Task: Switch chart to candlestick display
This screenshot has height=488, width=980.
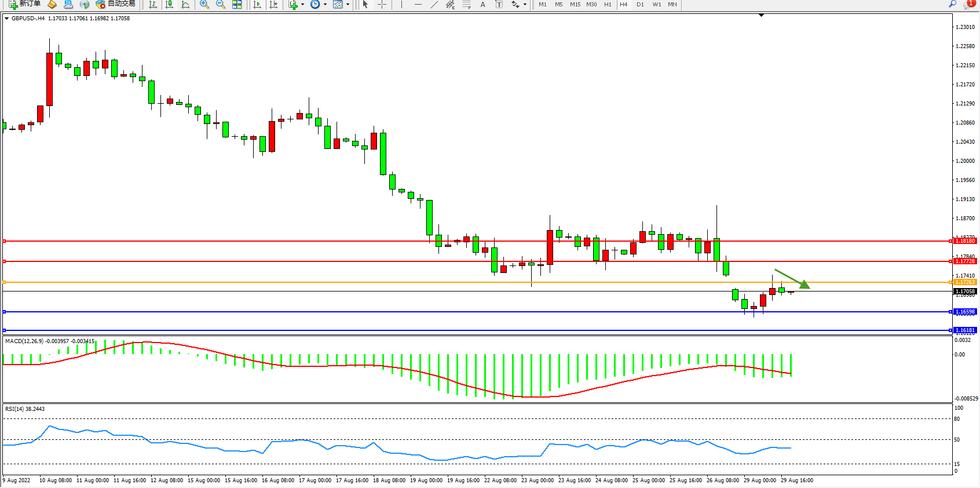Action: (169, 5)
